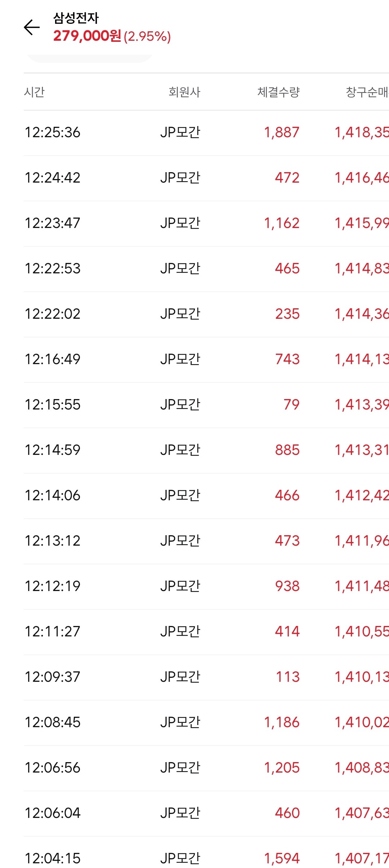The width and height of the screenshot is (389, 868).
Task: Tap the 279,000원 current price
Action: (x=87, y=36)
